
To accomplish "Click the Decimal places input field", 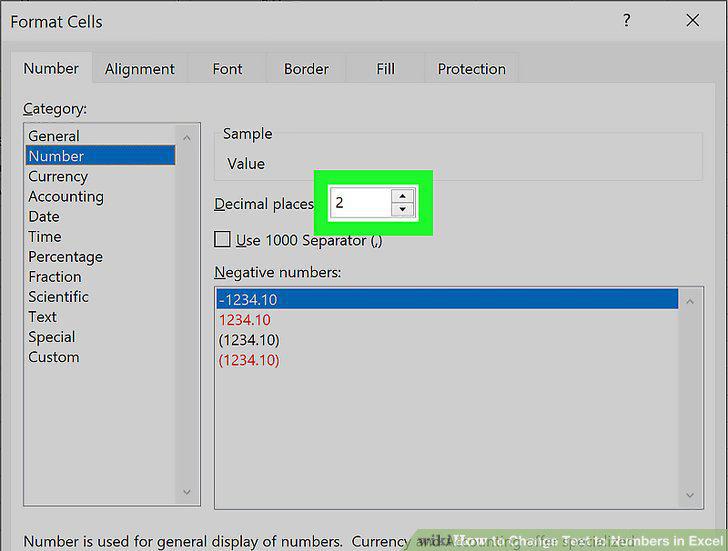I will [x=360, y=203].
